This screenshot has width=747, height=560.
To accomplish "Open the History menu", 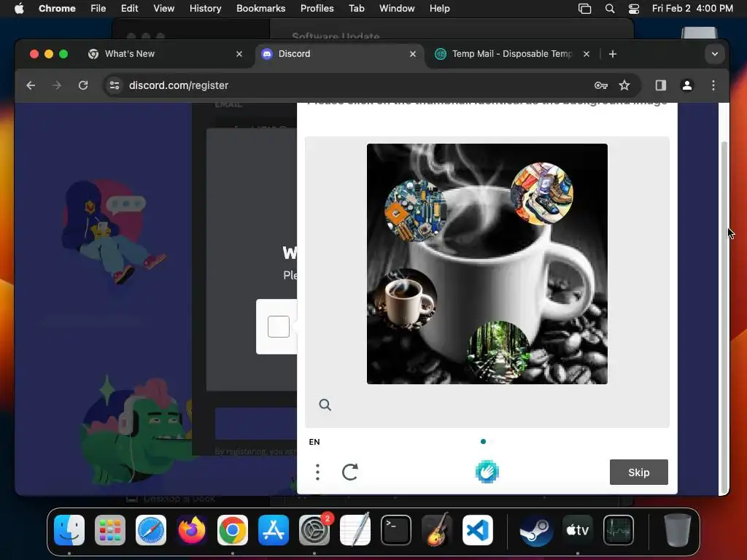I will coord(205,8).
